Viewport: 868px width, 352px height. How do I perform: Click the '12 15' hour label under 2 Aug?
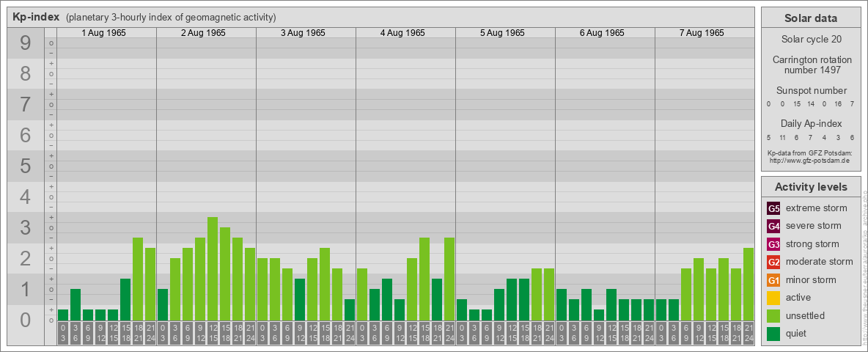coord(213,333)
